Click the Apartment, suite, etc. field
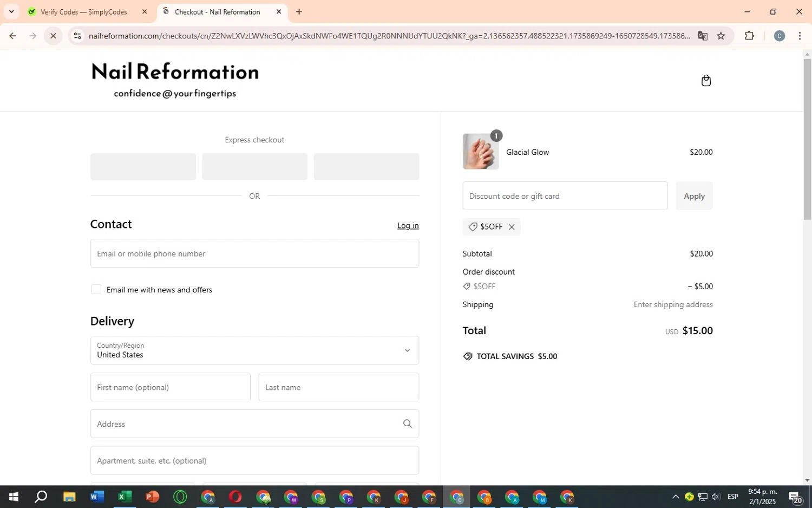 coord(254,460)
